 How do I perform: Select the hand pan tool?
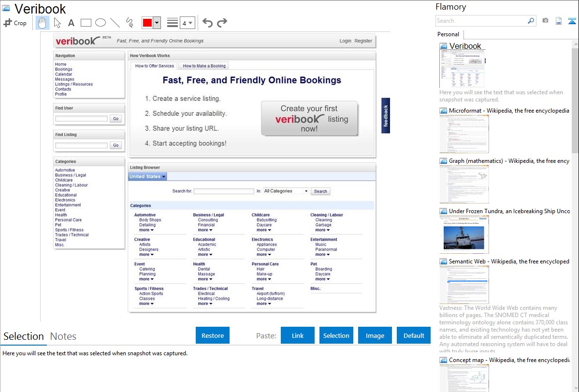click(42, 23)
